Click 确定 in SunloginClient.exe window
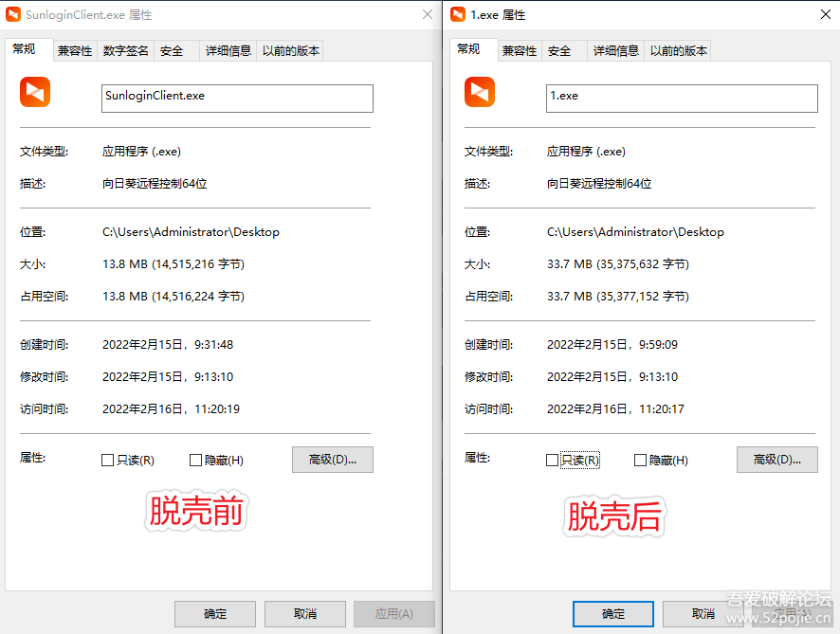Image resolution: width=840 pixels, height=634 pixels. [x=215, y=614]
